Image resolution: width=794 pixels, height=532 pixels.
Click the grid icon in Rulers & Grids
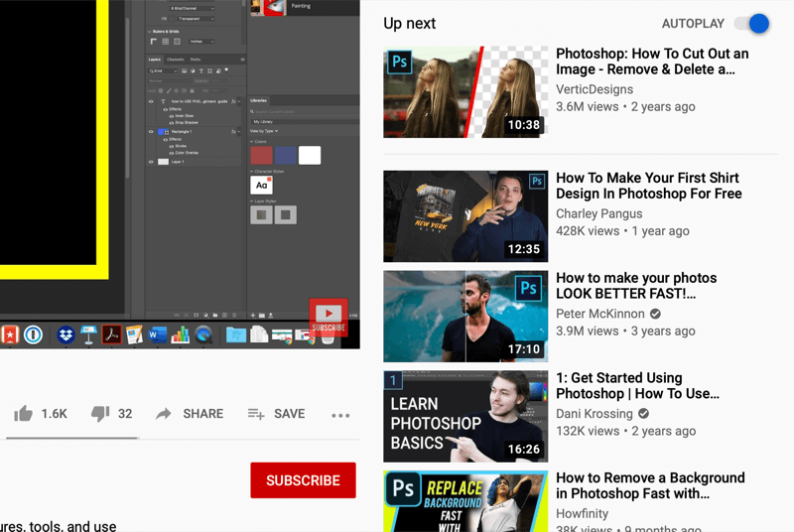[165, 42]
